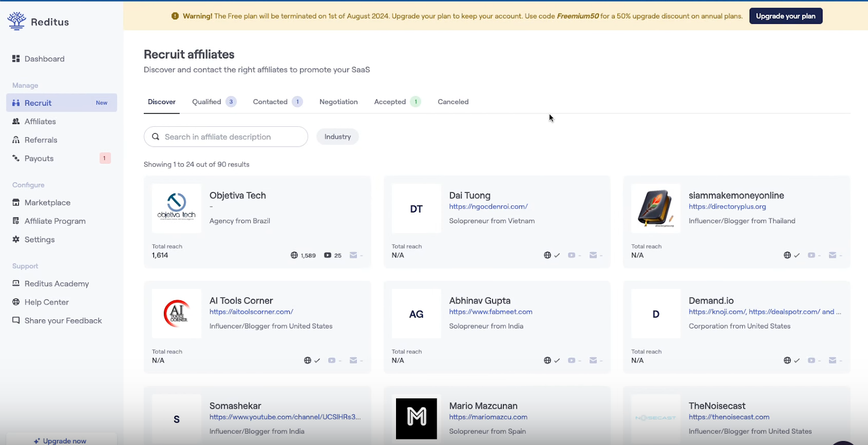Click Demand.io website globe icon

pyautogui.click(x=787, y=360)
